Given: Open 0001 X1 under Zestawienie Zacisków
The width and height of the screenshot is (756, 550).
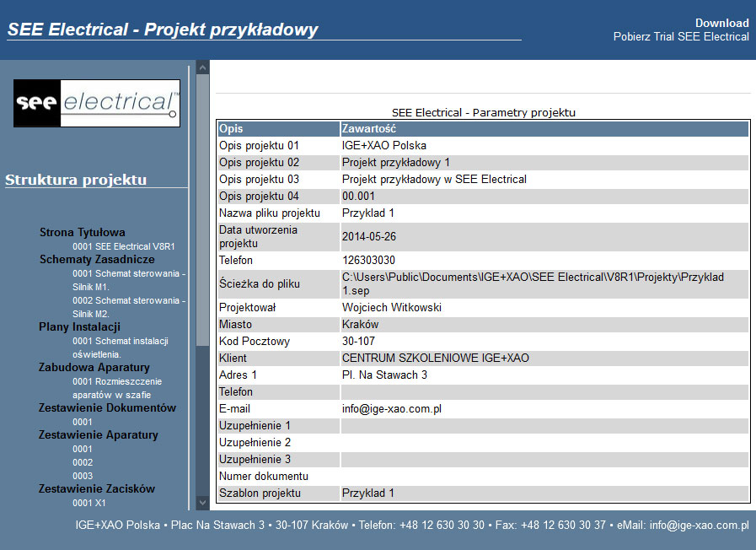Looking at the screenshot, I should [89, 503].
